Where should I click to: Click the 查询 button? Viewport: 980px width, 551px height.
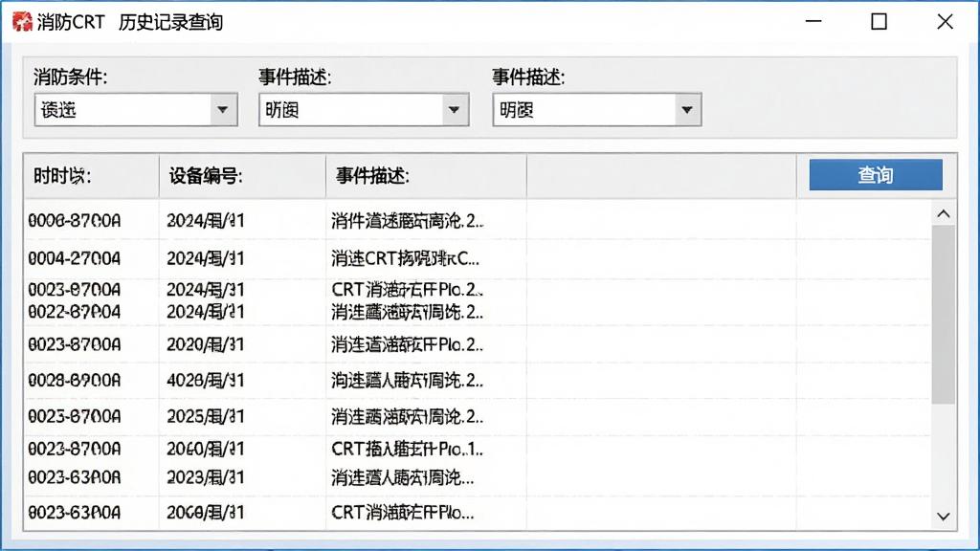pos(876,175)
